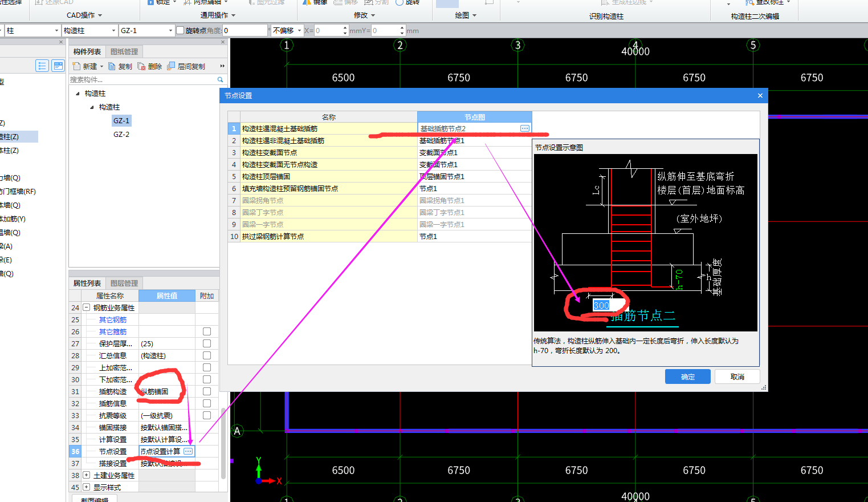Click the 层间复制 inter-floor copy icon

171,66
